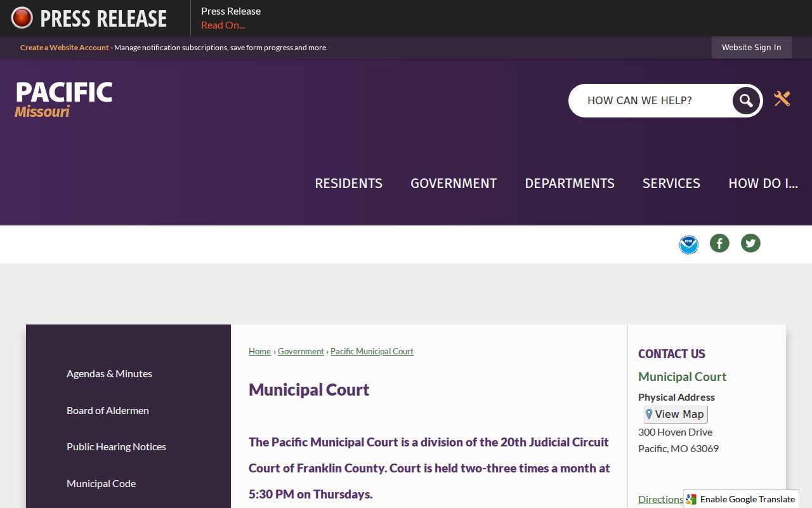Click the Government breadcrumb link
This screenshot has width=812, height=508.
(x=301, y=351)
